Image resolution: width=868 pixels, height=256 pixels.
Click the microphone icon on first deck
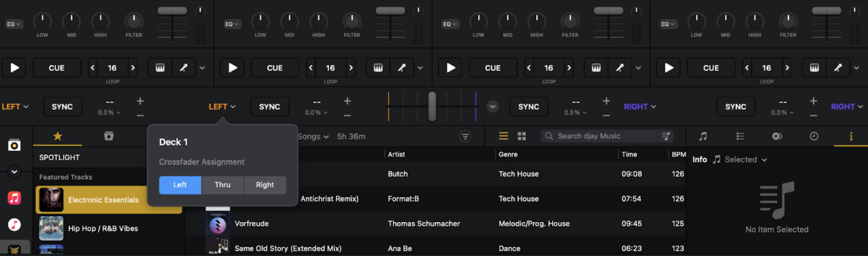coord(184,68)
